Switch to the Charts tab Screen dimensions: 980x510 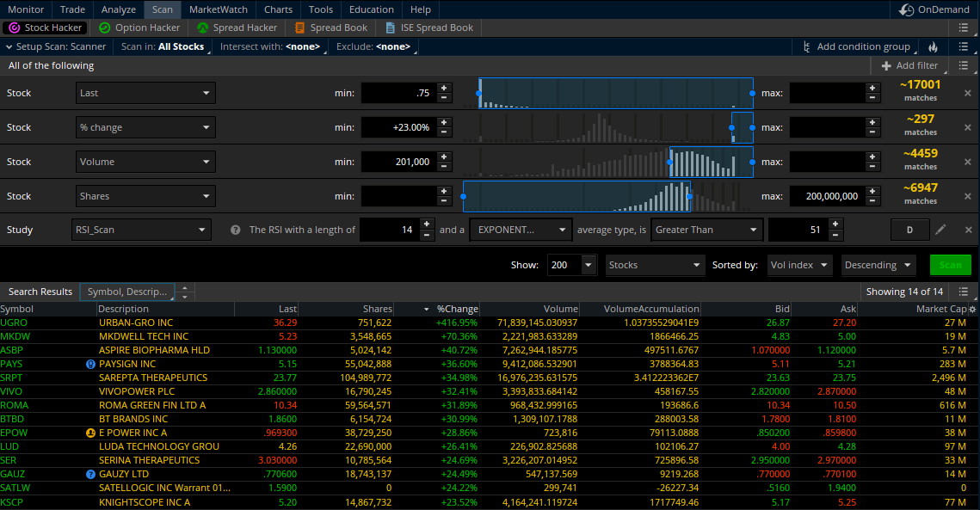click(278, 9)
